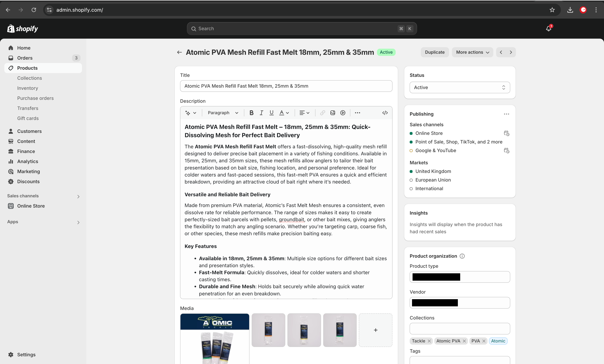Open Publishing options ellipsis menu
Screen dimensions: 604x364
(x=506, y=114)
